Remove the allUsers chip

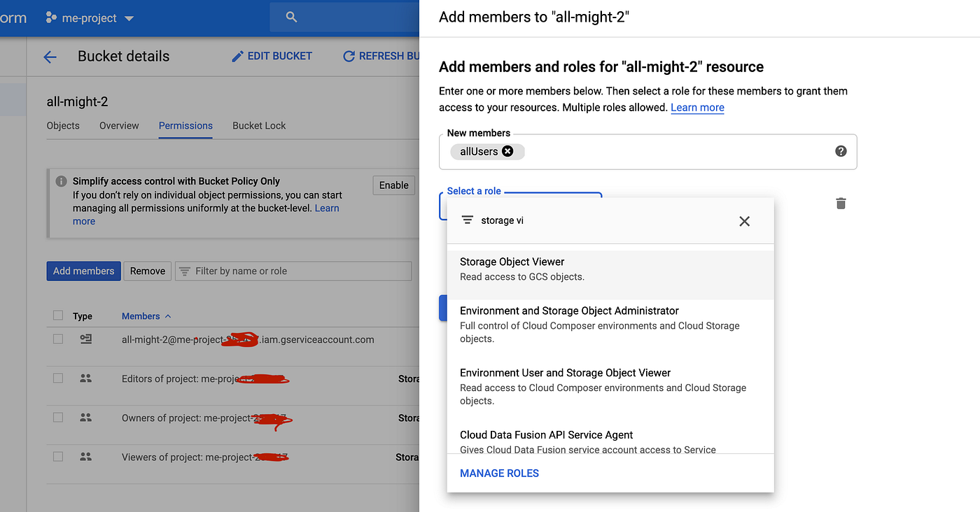click(x=507, y=151)
